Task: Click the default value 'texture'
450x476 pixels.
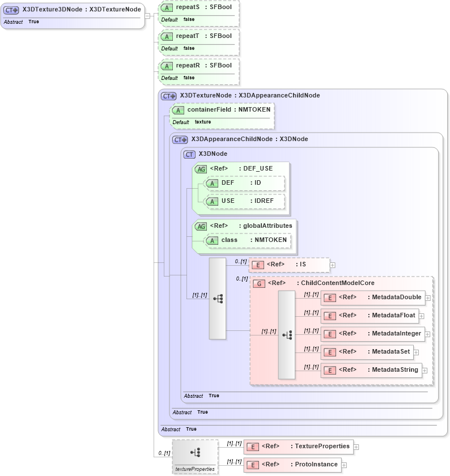Action: click(203, 122)
